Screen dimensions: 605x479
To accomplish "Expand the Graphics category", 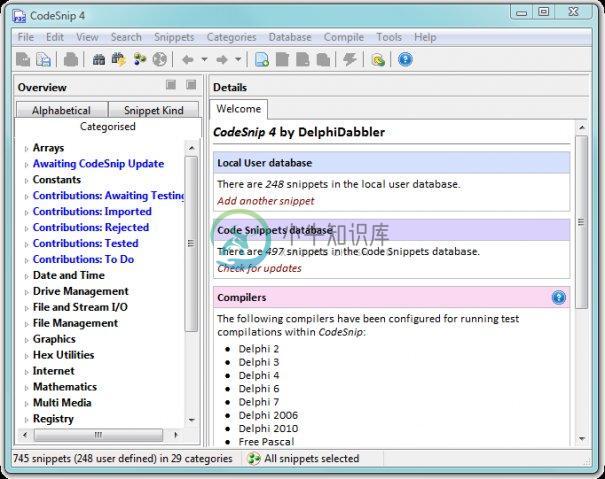I will click(26, 340).
